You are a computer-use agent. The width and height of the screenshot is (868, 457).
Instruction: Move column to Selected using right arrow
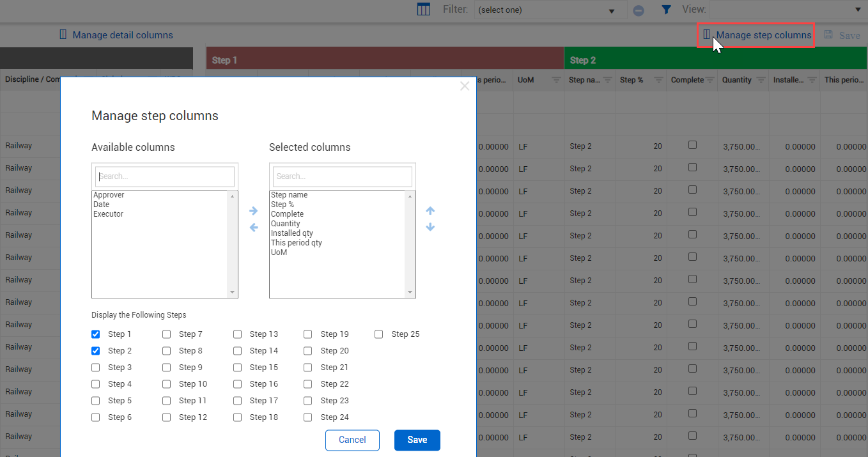(254, 211)
